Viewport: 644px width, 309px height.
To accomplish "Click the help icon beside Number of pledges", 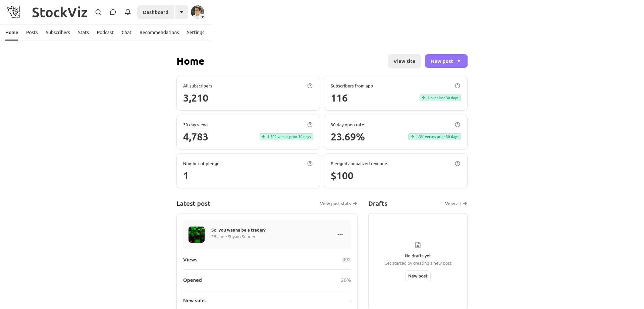I will tap(310, 164).
